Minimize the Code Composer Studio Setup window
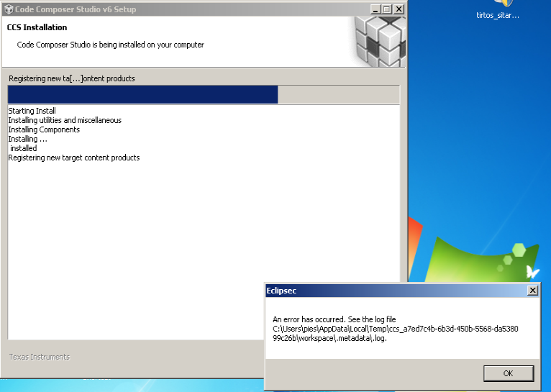This screenshot has height=392, width=551. (x=375, y=9)
